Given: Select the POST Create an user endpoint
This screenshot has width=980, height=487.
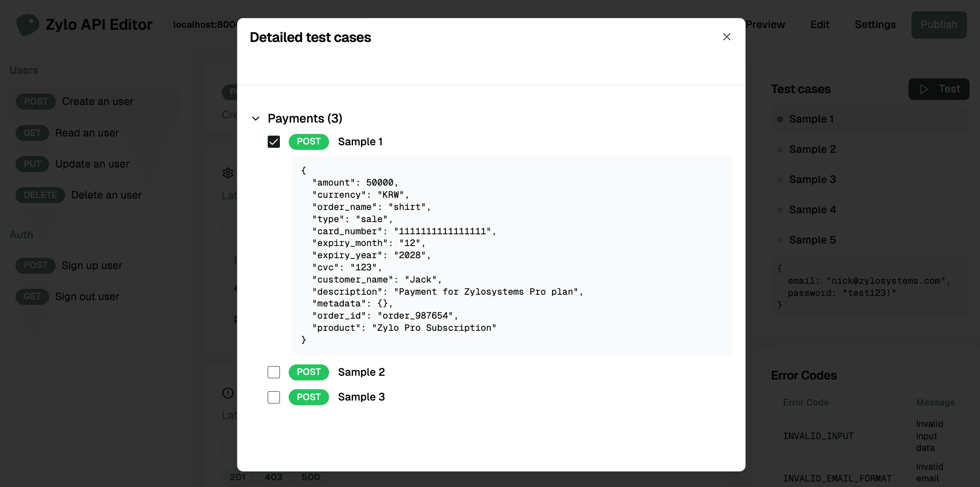Looking at the screenshot, I should pyautogui.click(x=97, y=101).
